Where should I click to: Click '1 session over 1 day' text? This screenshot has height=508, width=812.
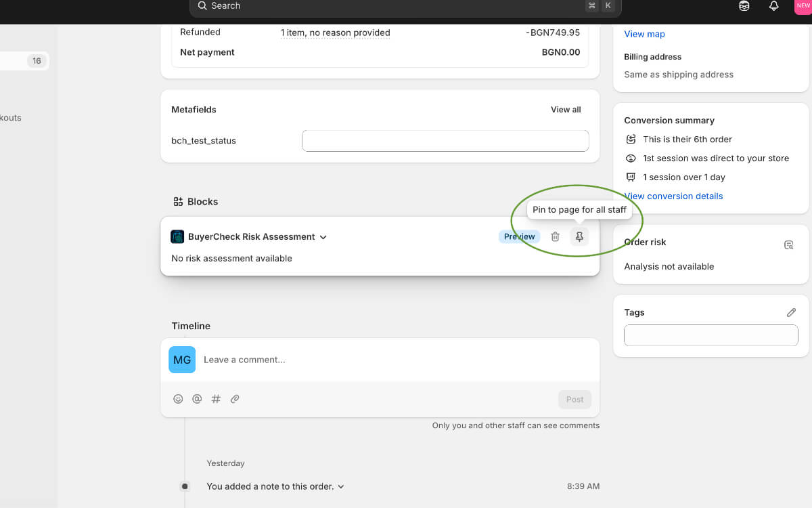(x=684, y=177)
